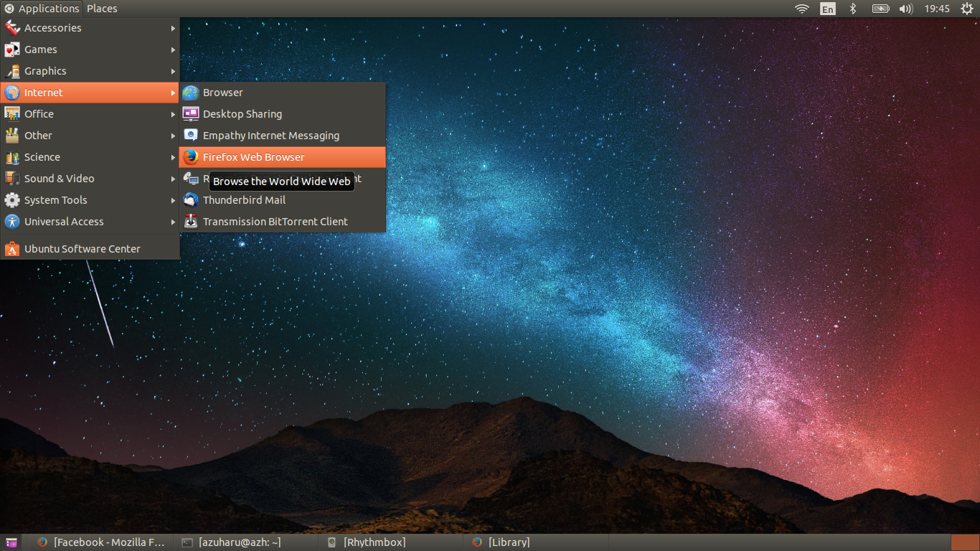Click the Desktop Sharing icon
Screen dimensions: 980x551
(x=191, y=114)
